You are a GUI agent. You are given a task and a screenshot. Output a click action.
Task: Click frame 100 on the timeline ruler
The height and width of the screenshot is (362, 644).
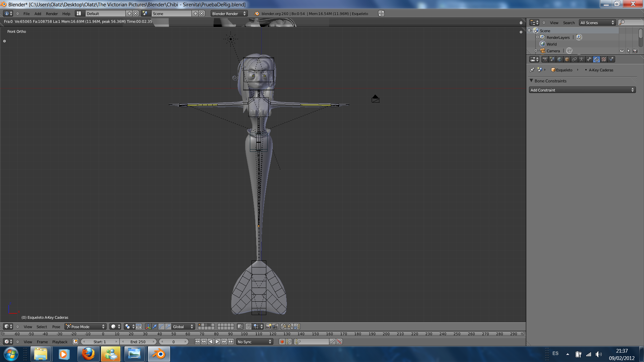click(244, 334)
